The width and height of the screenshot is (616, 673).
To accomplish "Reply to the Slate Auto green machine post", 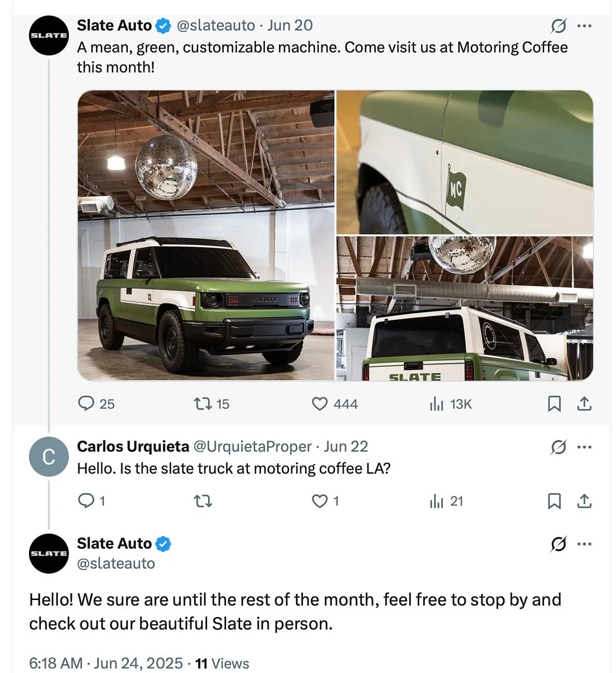I will pos(86,404).
